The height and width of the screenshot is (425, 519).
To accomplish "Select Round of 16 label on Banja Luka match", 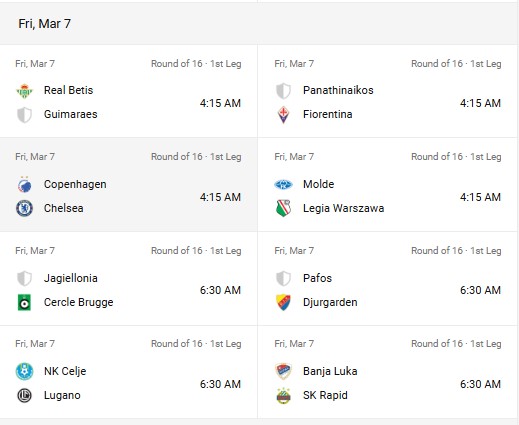I will tap(440, 344).
